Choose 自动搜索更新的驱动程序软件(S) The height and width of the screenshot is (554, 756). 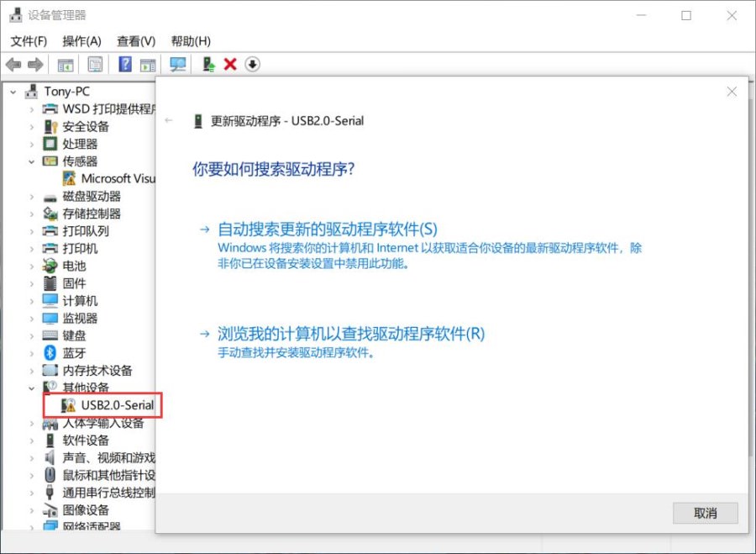[x=328, y=230]
